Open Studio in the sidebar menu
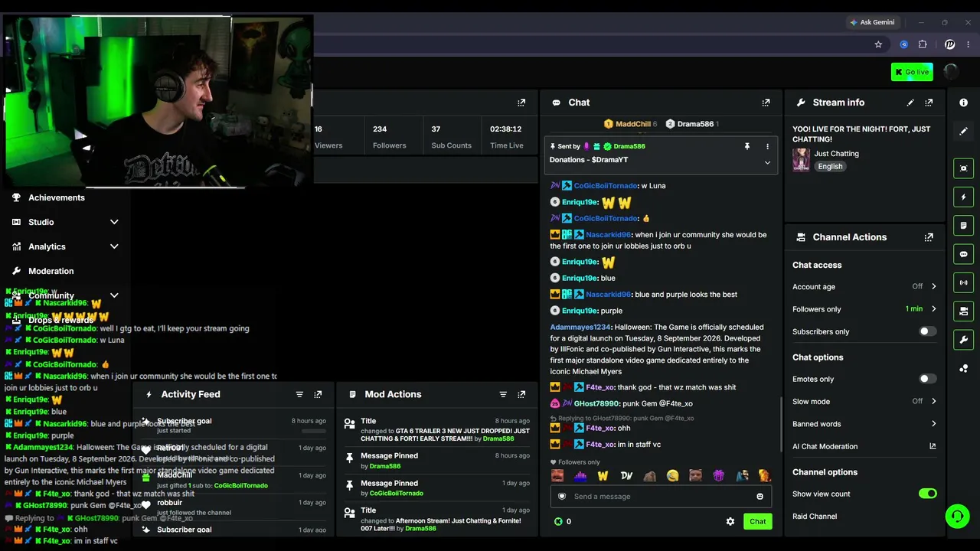The image size is (980, 551). [x=41, y=222]
